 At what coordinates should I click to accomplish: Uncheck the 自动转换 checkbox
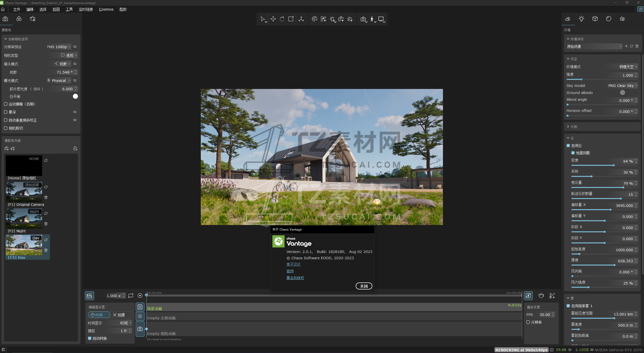pos(90,338)
